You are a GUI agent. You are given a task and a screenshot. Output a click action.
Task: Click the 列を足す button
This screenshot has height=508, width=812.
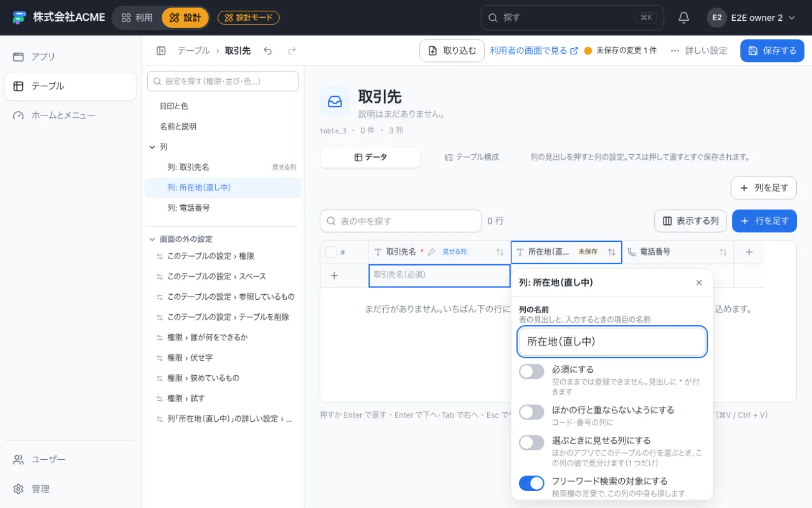click(763, 188)
